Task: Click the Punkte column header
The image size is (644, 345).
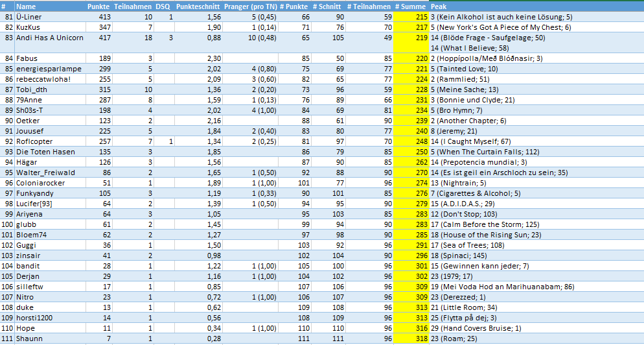Action: [x=98, y=6]
